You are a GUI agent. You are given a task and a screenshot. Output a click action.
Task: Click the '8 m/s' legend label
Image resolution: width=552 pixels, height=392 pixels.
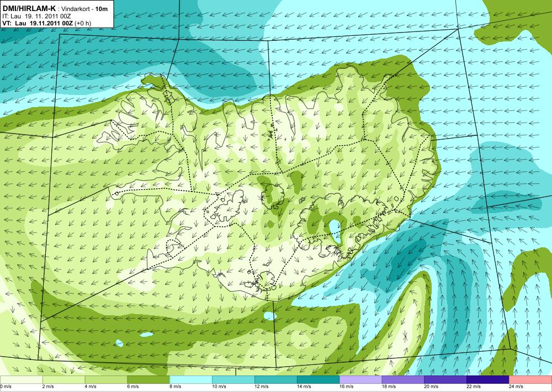[x=176, y=386]
